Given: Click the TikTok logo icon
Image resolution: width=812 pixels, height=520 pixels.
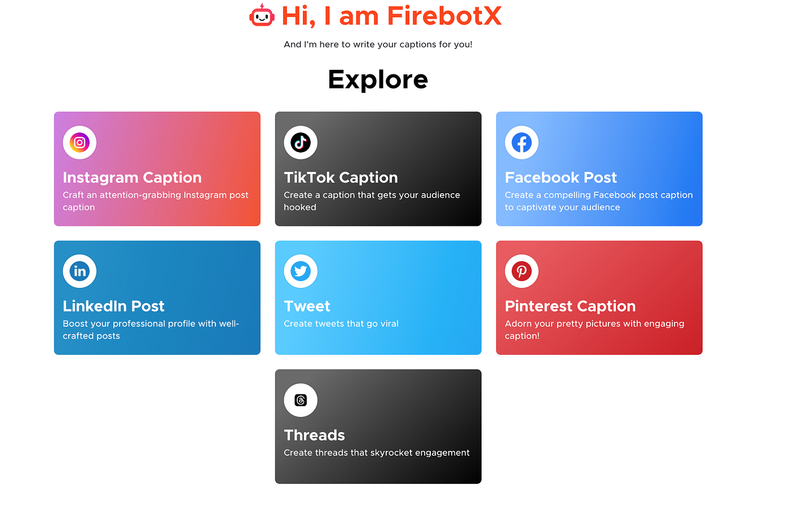Looking at the screenshot, I should point(301,143).
